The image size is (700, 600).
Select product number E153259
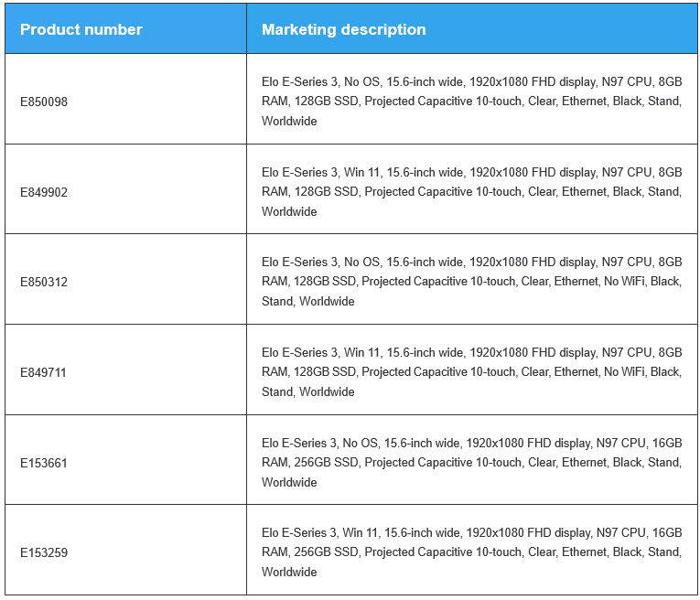44,552
